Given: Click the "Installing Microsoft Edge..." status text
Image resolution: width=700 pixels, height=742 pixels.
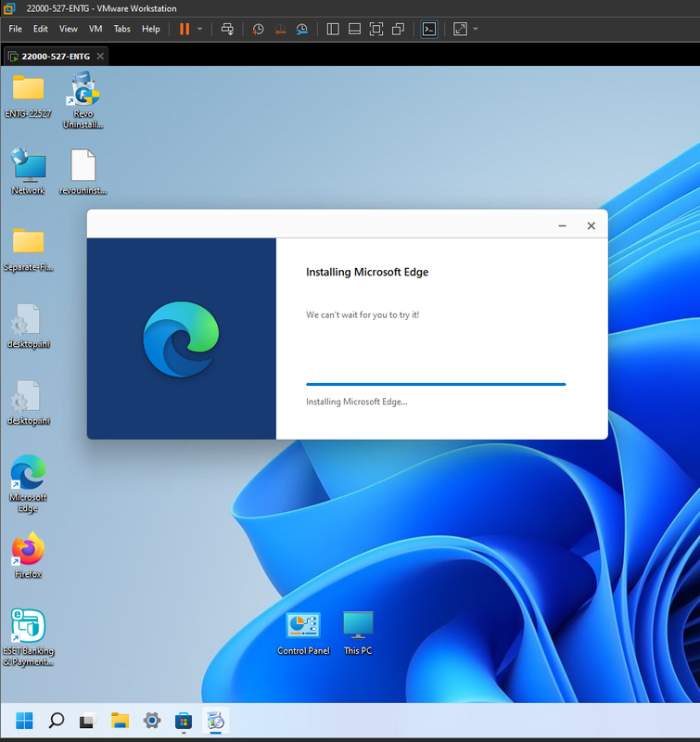Looking at the screenshot, I should (357, 402).
